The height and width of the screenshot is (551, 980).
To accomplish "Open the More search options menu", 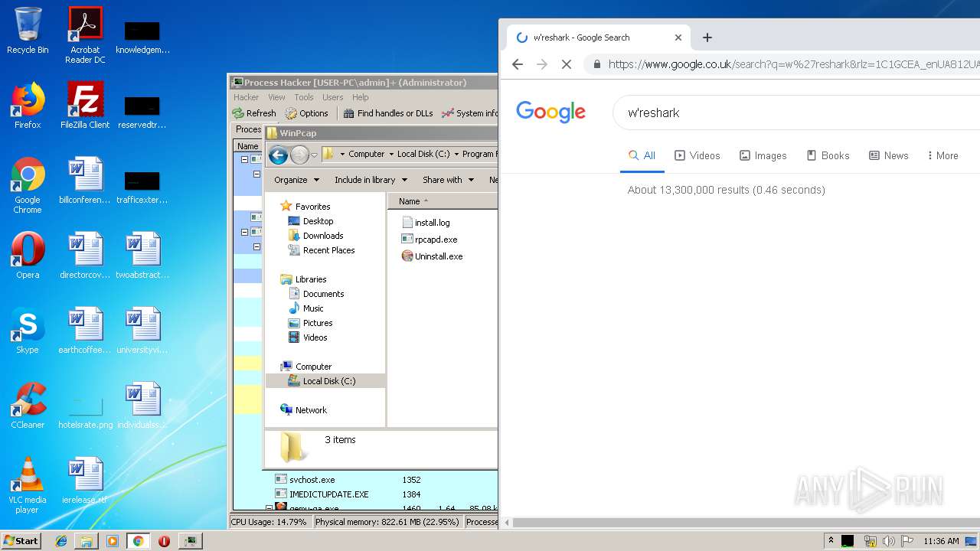I will pyautogui.click(x=942, y=155).
